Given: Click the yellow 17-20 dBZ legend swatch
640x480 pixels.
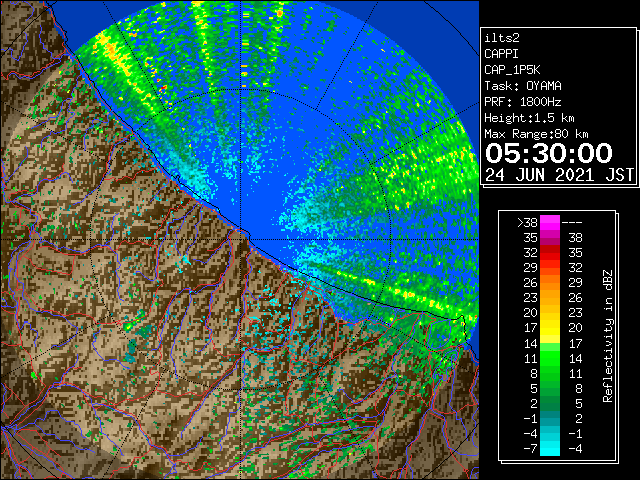Looking at the screenshot, I should pos(550,328).
